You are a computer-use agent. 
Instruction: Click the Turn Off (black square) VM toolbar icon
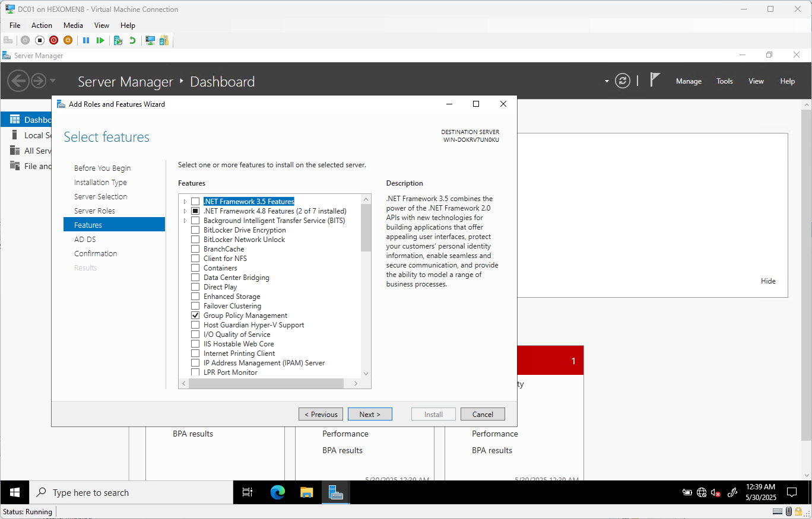pyautogui.click(x=40, y=40)
